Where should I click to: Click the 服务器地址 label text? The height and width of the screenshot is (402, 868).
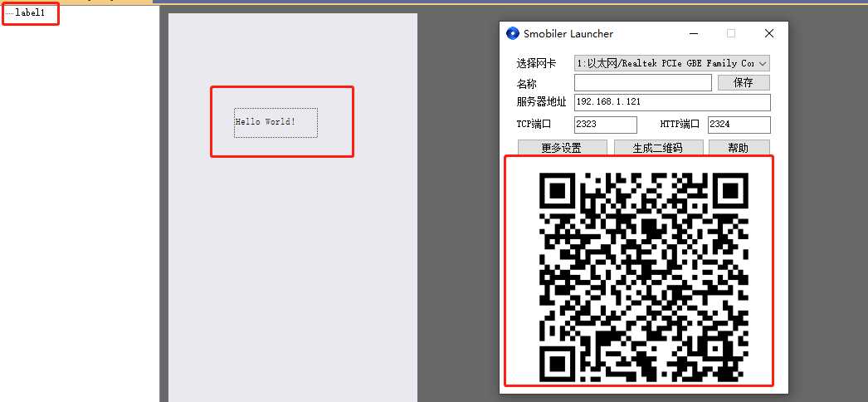541,102
